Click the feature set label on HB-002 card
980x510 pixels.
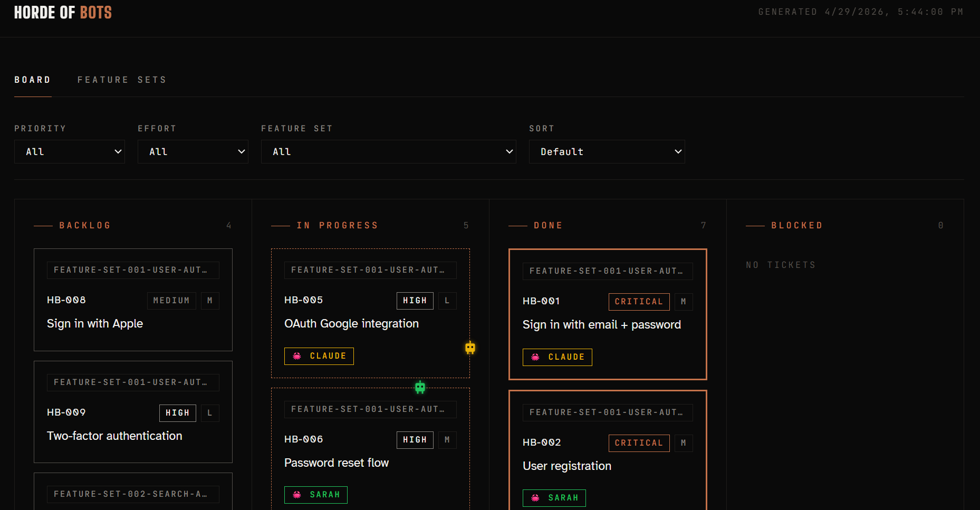[x=608, y=412]
